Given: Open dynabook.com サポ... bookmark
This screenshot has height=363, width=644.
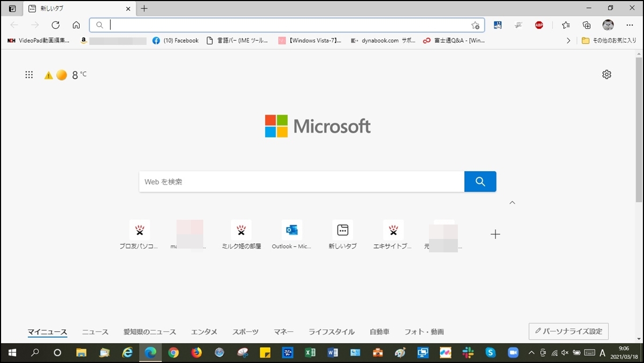Looking at the screenshot, I should (x=383, y=41).
